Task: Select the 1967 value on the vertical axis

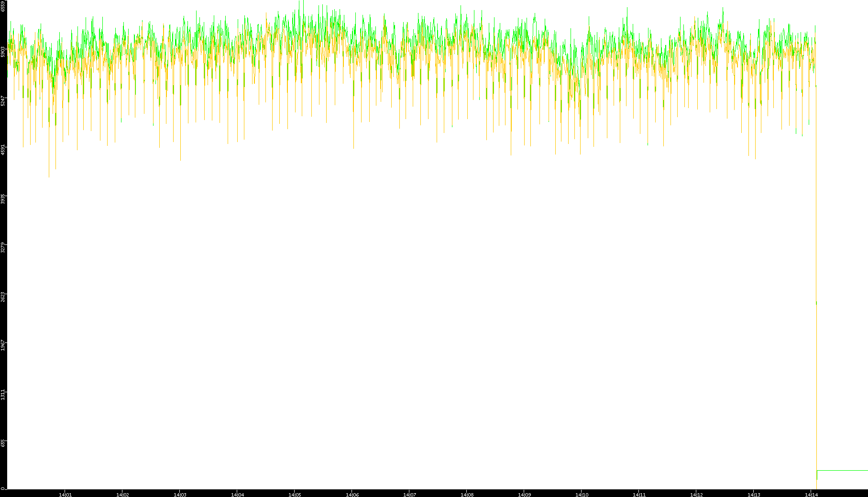Action: click(3, 346)
